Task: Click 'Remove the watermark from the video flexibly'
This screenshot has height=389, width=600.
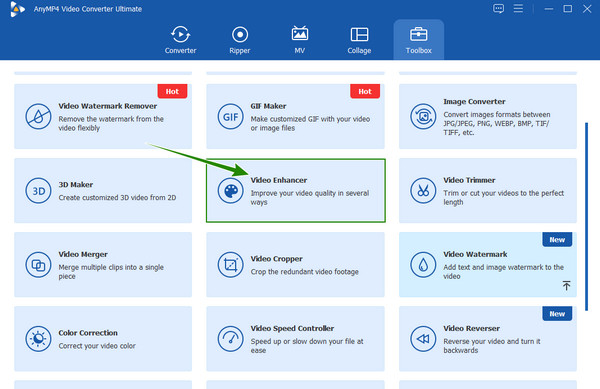Action: (111, 124)
